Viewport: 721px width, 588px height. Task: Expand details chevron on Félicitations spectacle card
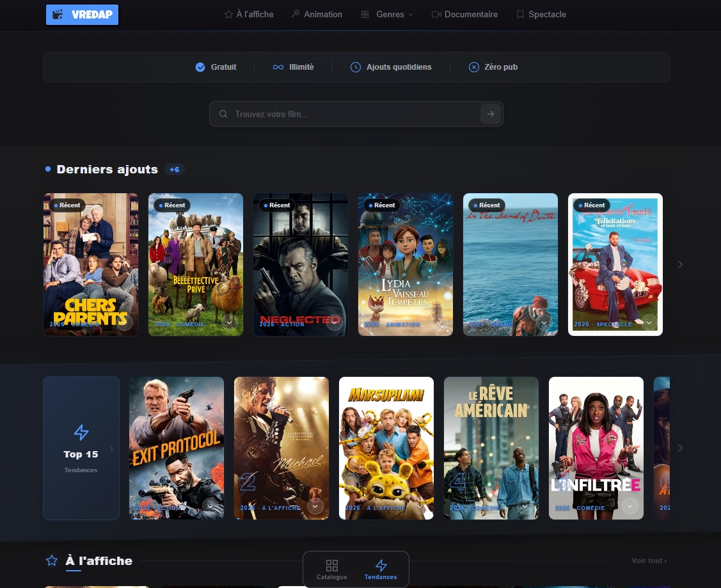tap(649, 322)
